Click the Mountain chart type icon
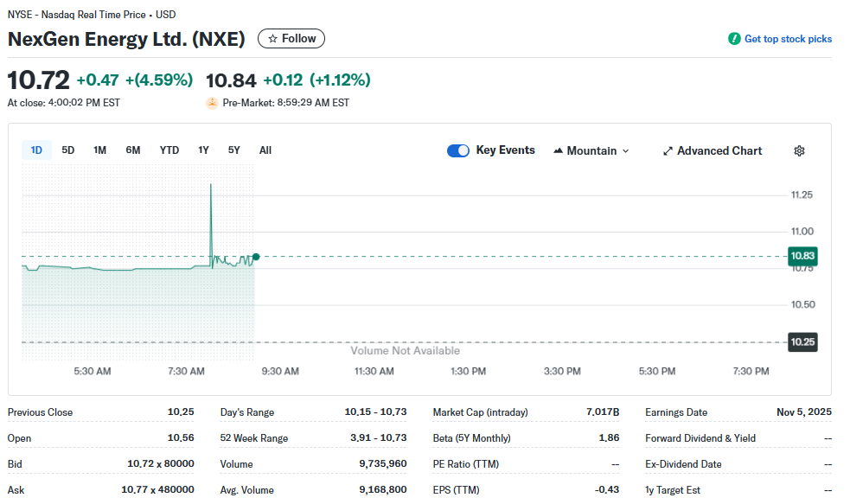Viewport: 850px width, 504px height. click(x=558, y=151)
